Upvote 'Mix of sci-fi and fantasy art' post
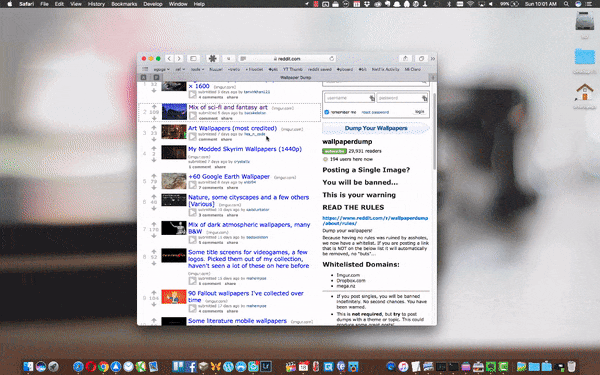 click(154, 107)
